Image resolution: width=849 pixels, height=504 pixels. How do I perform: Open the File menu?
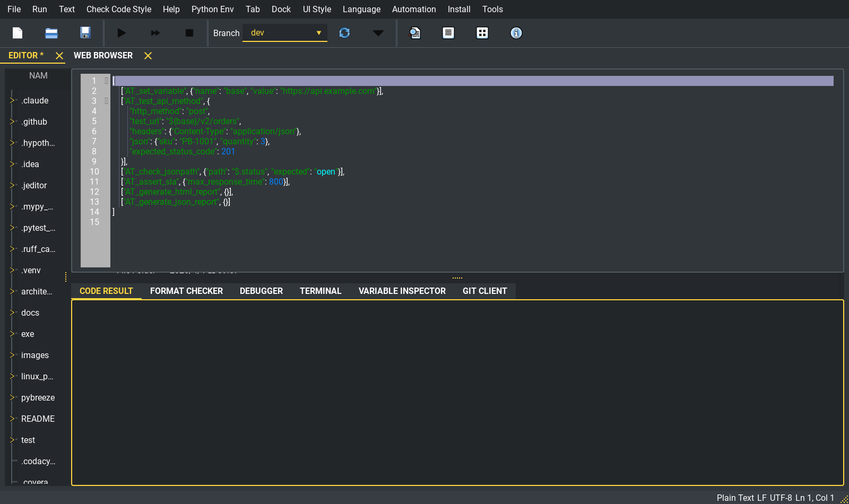coord(14,9)
